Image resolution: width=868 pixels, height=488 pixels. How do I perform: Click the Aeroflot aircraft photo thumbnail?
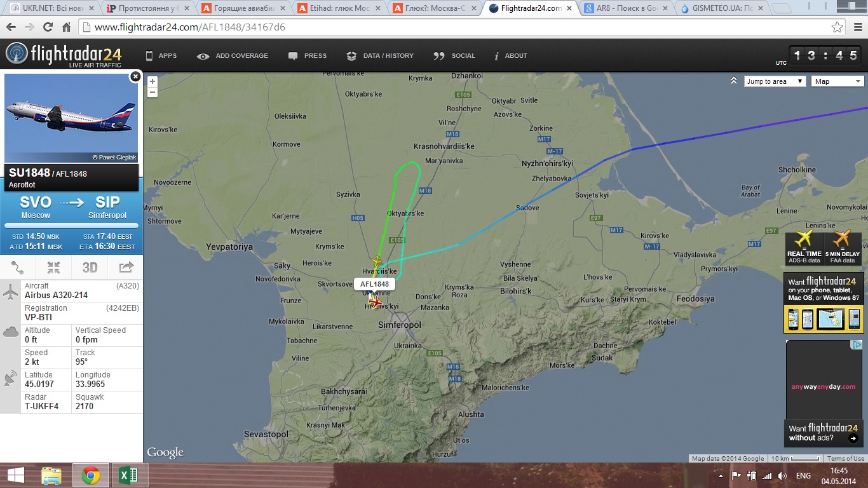click(x=71, y=118)
